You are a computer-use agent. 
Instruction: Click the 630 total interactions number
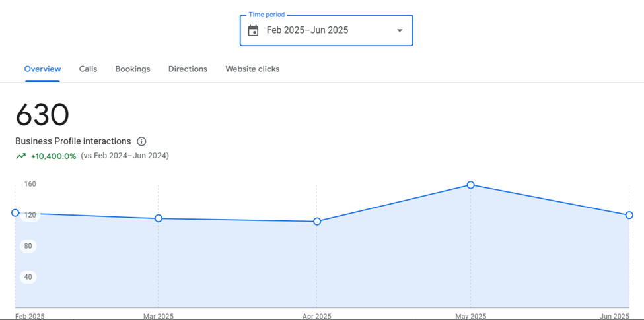(42, 115)
